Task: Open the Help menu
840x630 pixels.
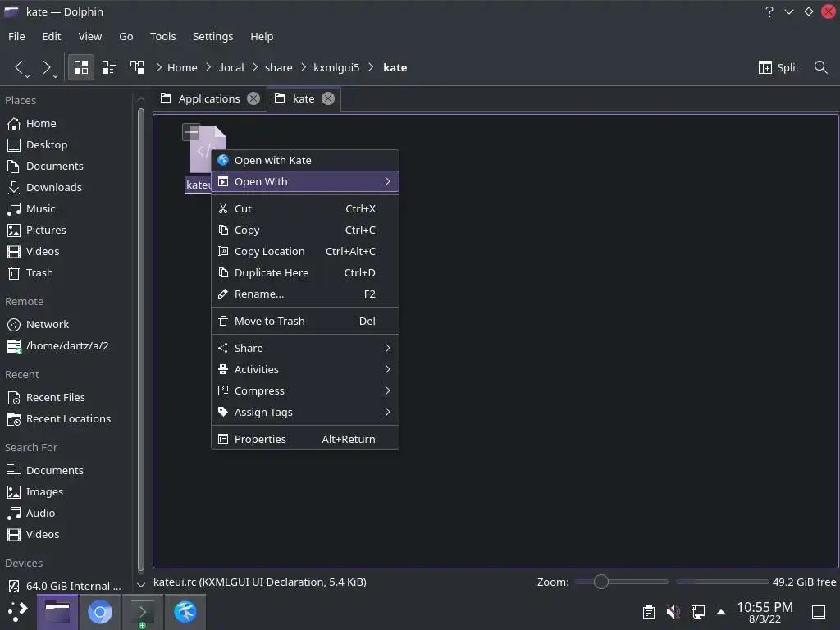Action: pyautogui.click(x=262, y=36)
